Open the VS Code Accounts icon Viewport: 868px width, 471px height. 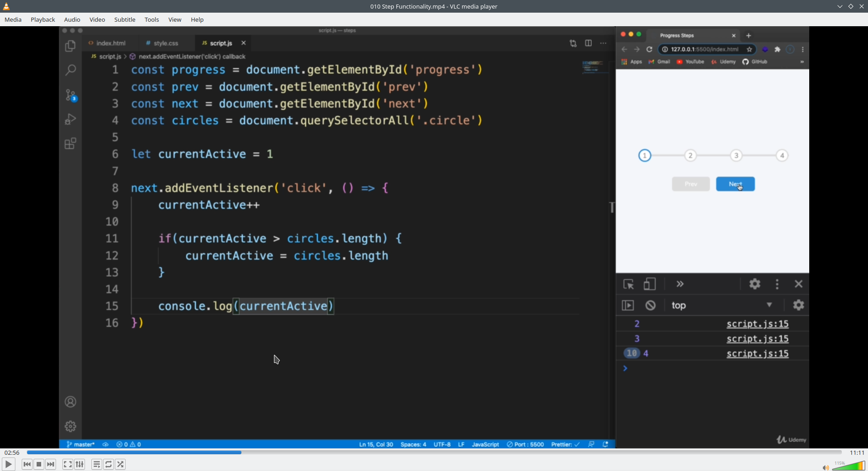pyautogui.click(x=71, y=402)
